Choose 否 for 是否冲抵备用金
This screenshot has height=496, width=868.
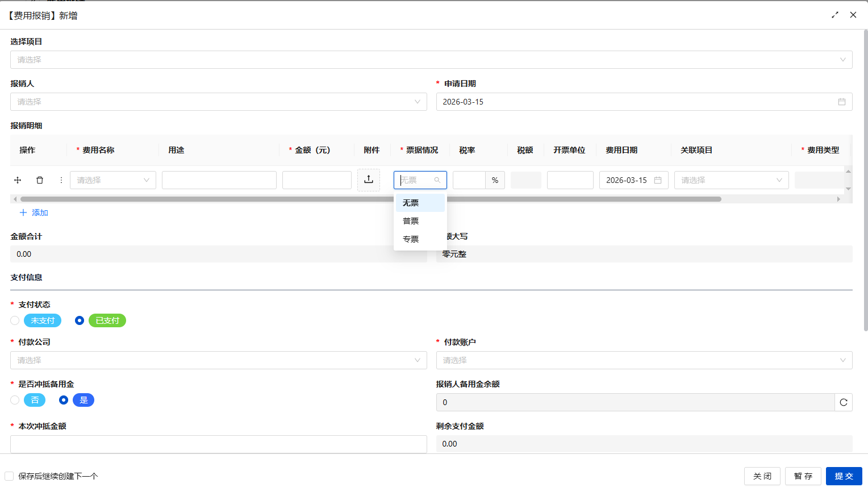(15, 400)
